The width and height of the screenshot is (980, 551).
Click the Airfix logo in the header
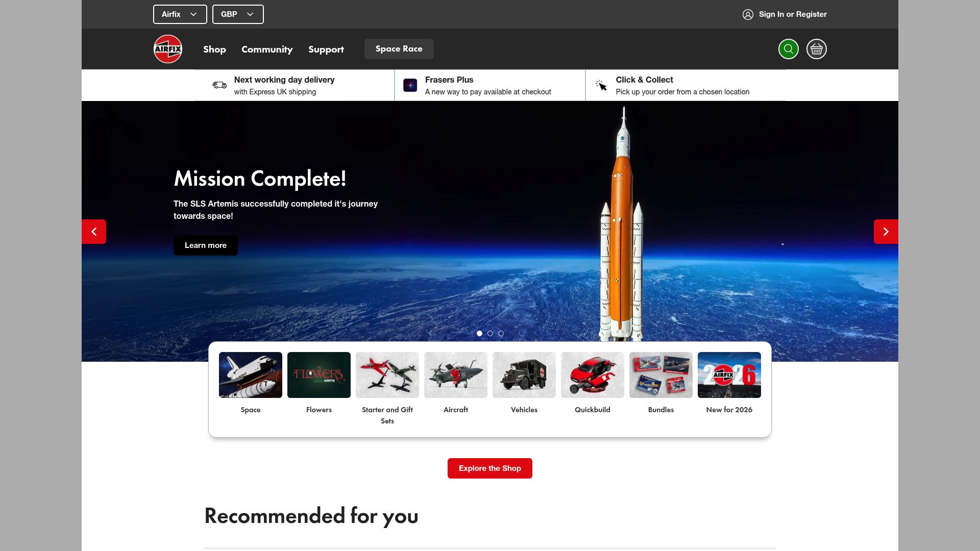pos(168,49)
